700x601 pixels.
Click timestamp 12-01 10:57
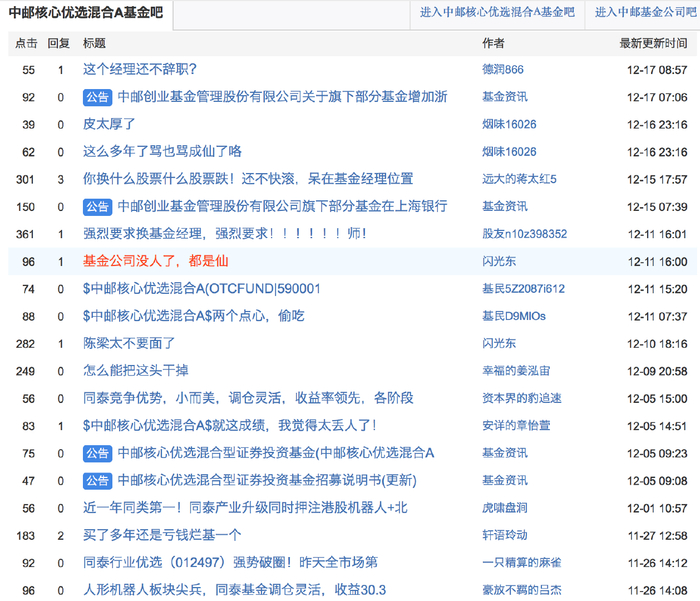[x=657, y=508]
